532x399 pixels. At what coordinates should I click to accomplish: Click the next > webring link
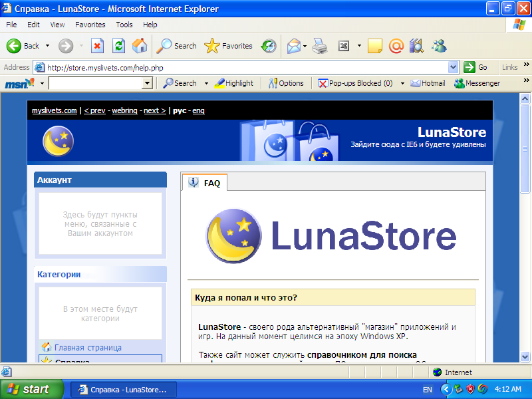tap(155, 110)
